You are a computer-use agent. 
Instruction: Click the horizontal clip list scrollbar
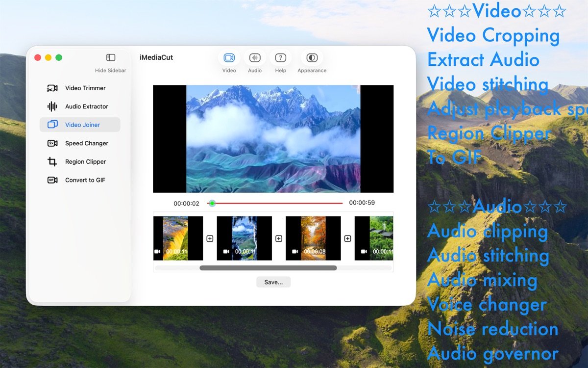[268, 268]
